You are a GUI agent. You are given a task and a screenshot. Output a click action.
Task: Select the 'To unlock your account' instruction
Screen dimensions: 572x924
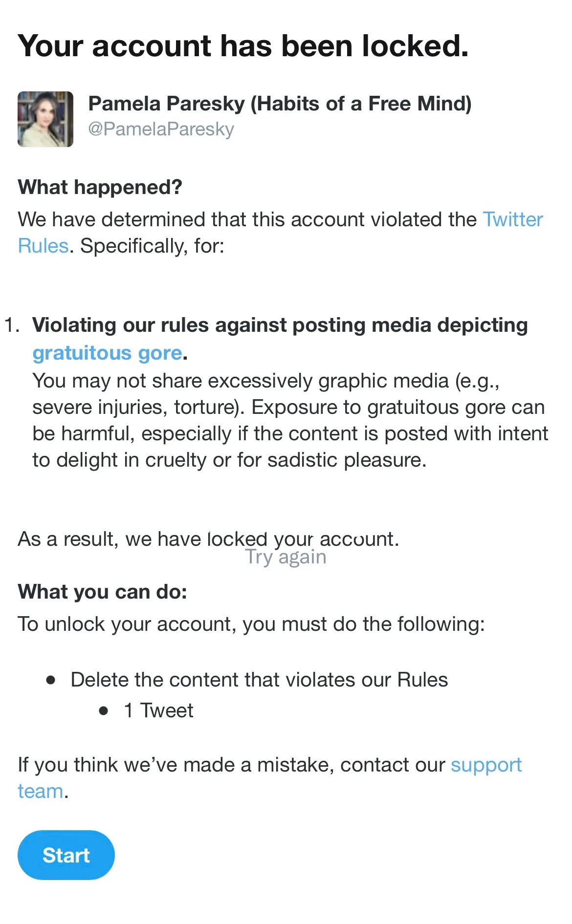(251, 624)
